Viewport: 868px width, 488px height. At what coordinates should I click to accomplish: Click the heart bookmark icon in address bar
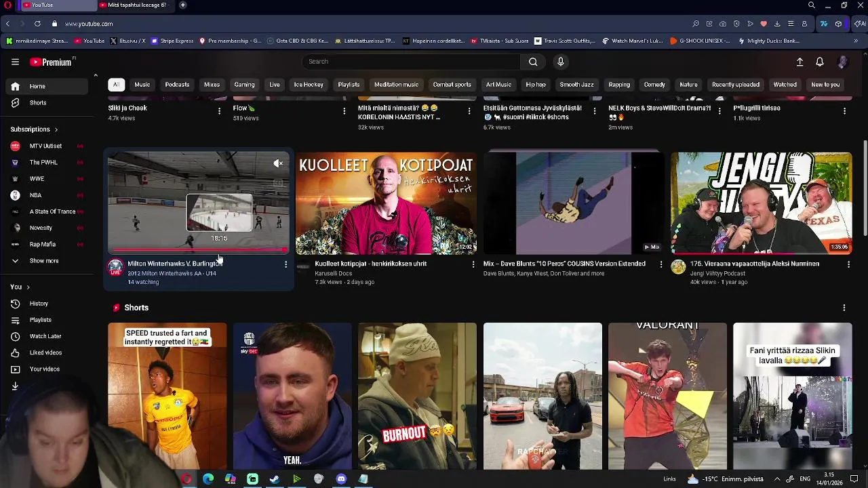[x=764, y=24]
